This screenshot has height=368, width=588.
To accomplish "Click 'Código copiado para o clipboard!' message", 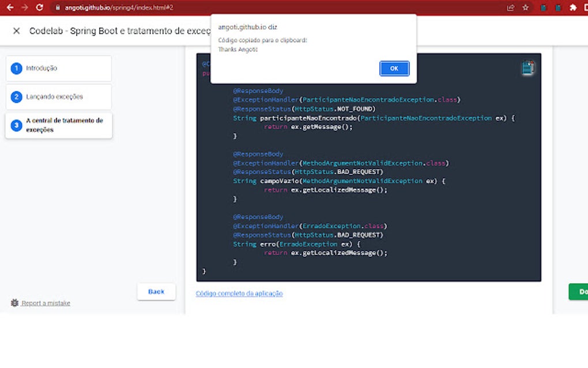I will click(262, 40).
